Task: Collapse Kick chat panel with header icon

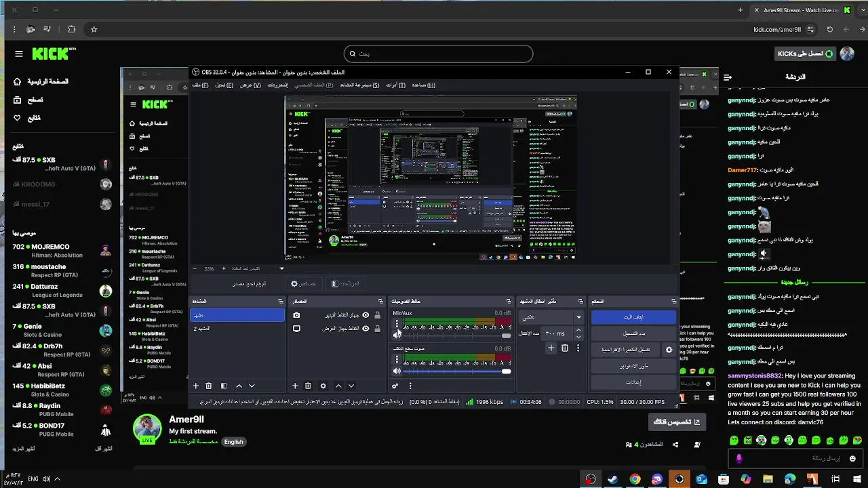Action: point(728,77)
